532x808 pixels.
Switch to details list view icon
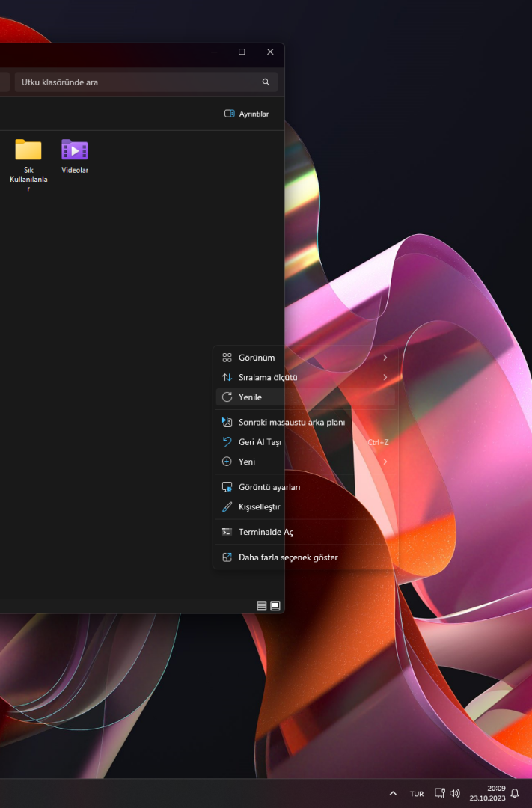pyautogui.click(x=261, y=605)
